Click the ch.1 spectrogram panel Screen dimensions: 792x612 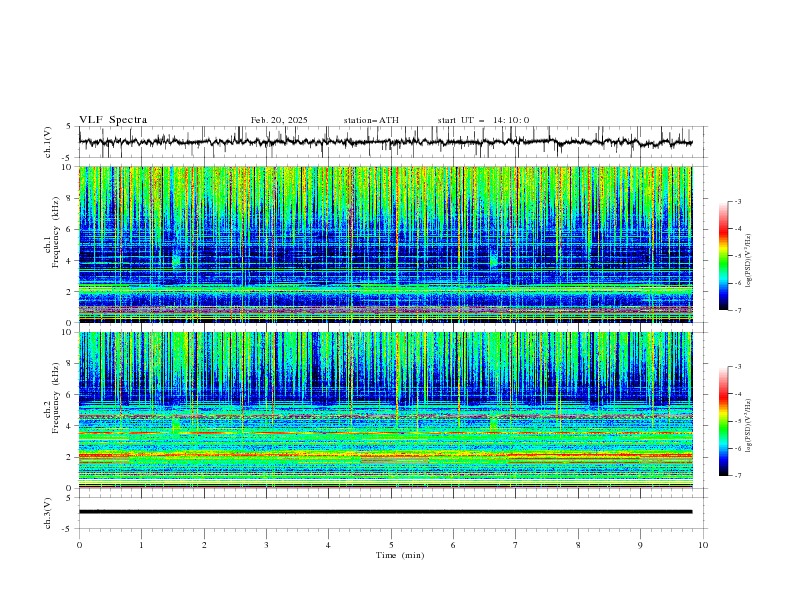pyautogui.click(x=385, y=244)
